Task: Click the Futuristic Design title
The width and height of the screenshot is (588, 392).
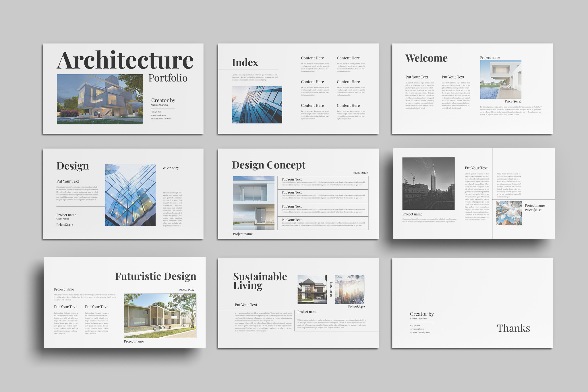Action: click(156, 276)
